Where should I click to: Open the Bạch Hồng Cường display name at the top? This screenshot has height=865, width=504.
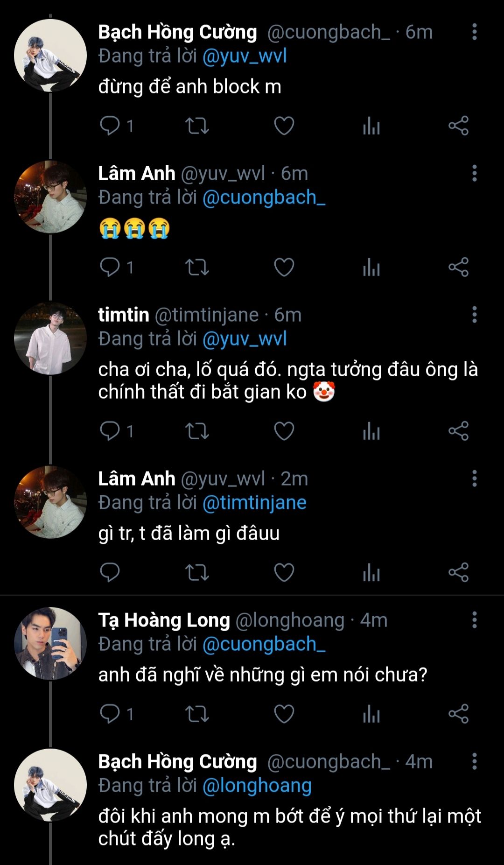click(x=177, y=32)
